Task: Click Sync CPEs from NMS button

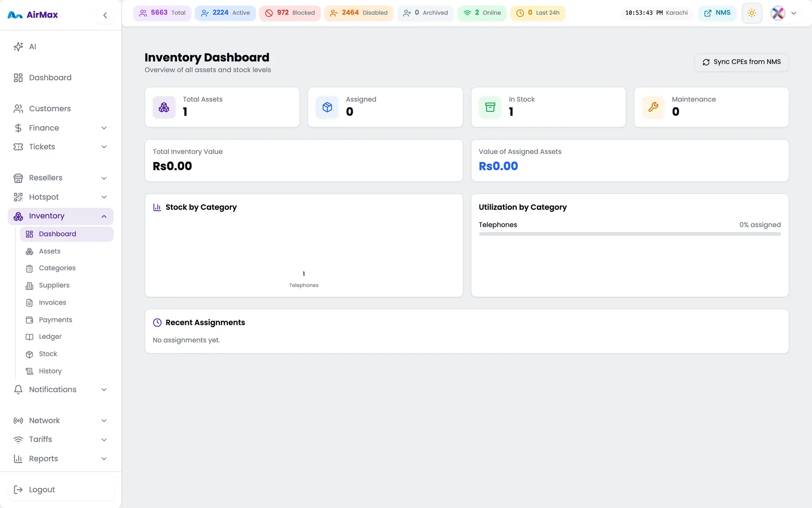Action: 741,62
